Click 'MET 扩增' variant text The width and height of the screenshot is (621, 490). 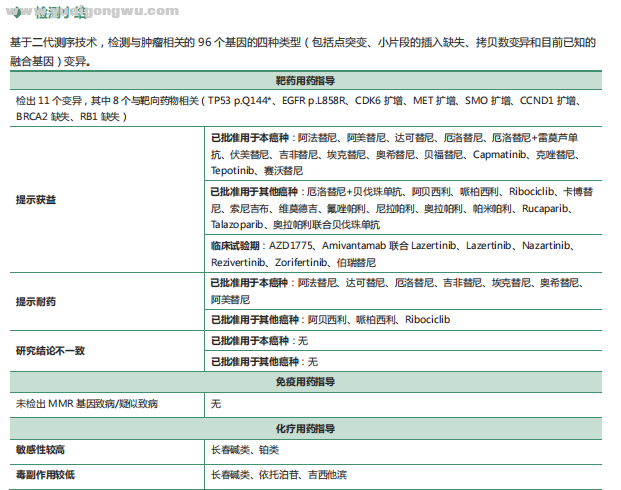pos(434,101)
